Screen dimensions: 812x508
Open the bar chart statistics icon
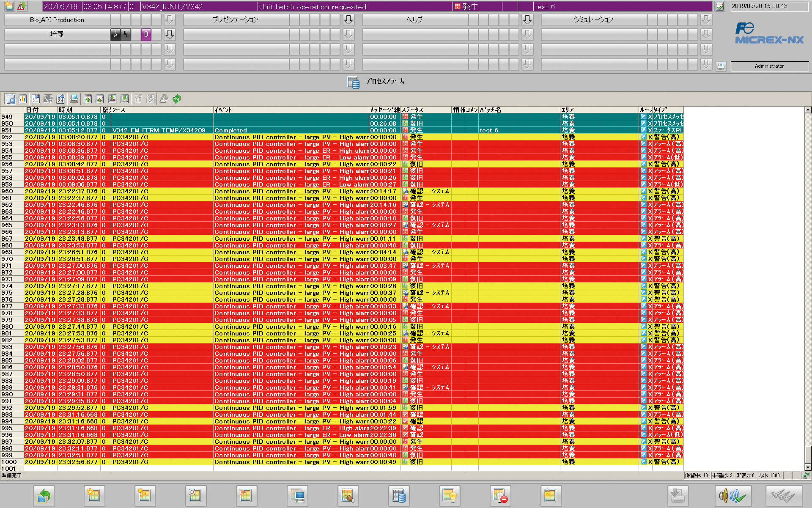[x=22, y=99]
